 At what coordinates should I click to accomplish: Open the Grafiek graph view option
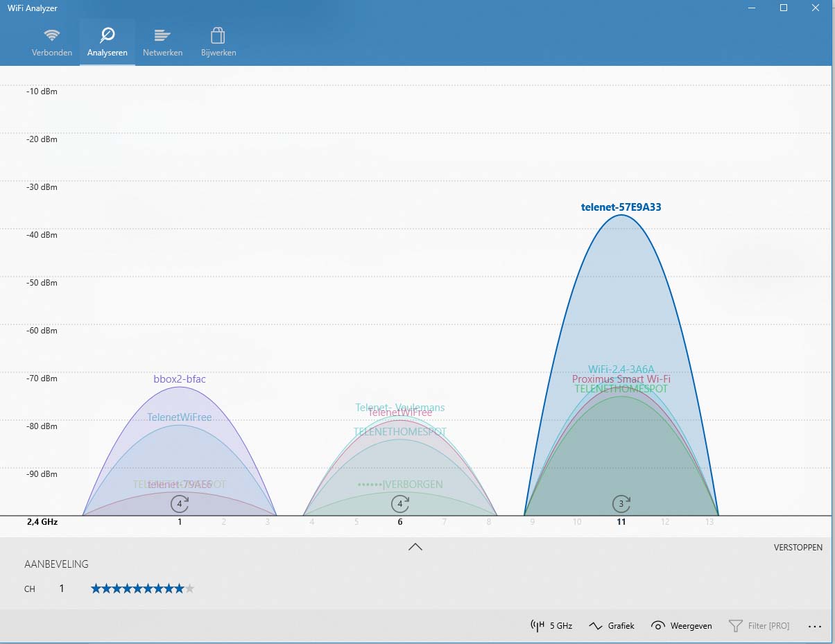611,625
